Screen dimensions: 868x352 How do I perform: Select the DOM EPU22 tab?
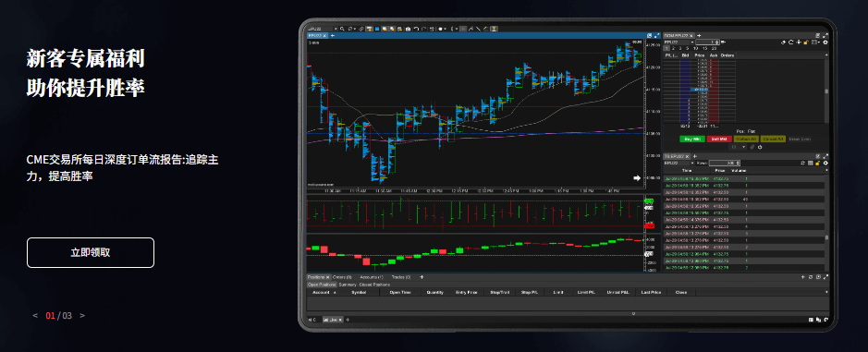pos(676,35)
